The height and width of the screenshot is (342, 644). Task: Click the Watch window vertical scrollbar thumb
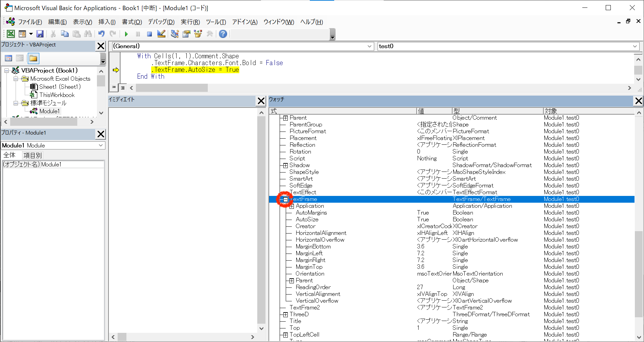click(x=639, y=274)
